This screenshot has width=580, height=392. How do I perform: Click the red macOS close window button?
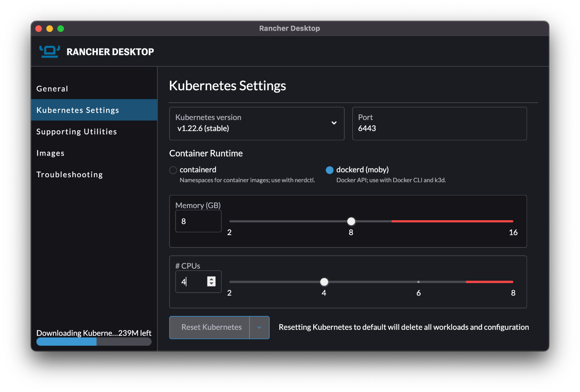tap(39, 29)
